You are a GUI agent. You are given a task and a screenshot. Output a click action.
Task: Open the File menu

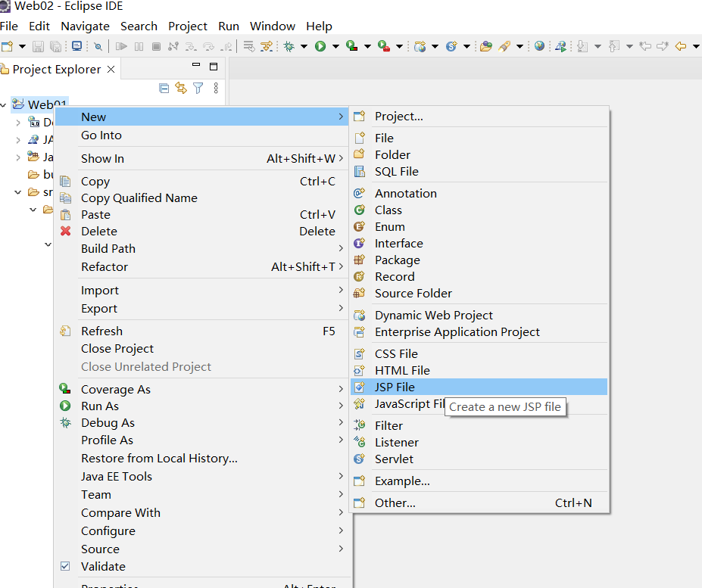(x=9, y=26)
